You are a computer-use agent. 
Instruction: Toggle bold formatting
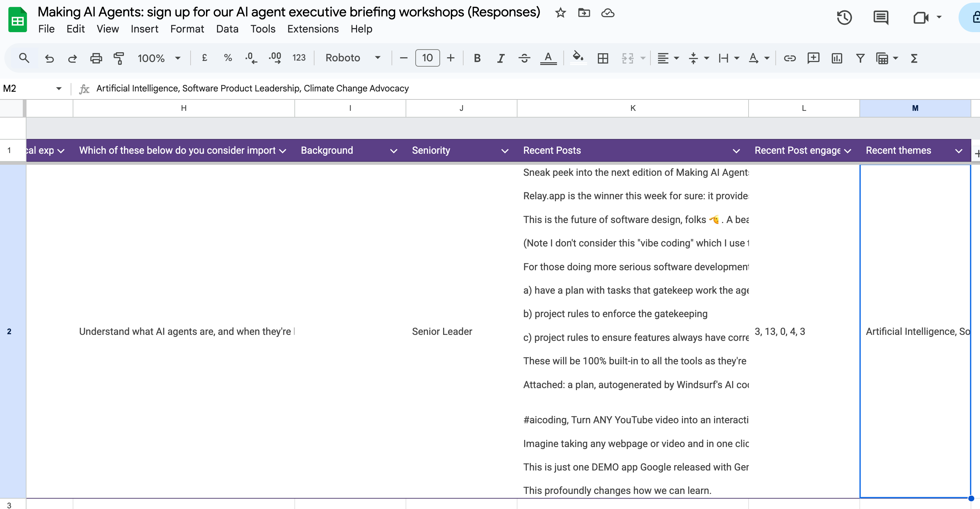[477, 58]
